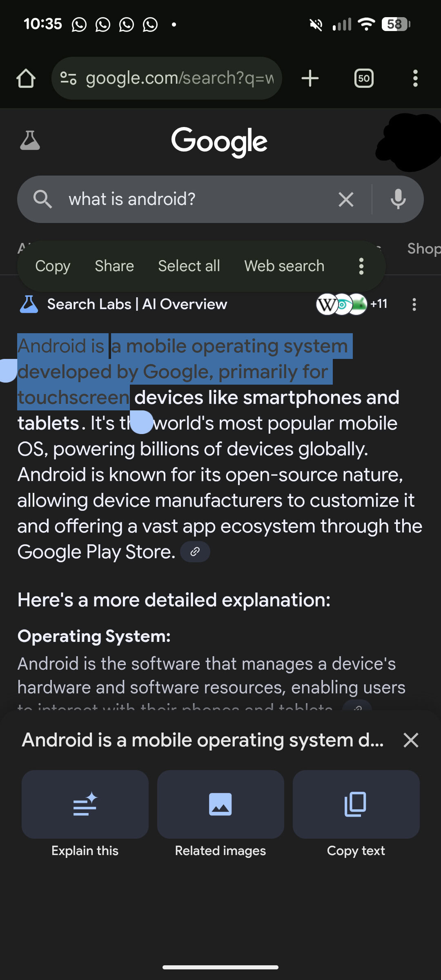Image resolution: width=441 pixels, height=980 pixels.
Task: Choose Select all in selection menu
Action: point(189,266)
